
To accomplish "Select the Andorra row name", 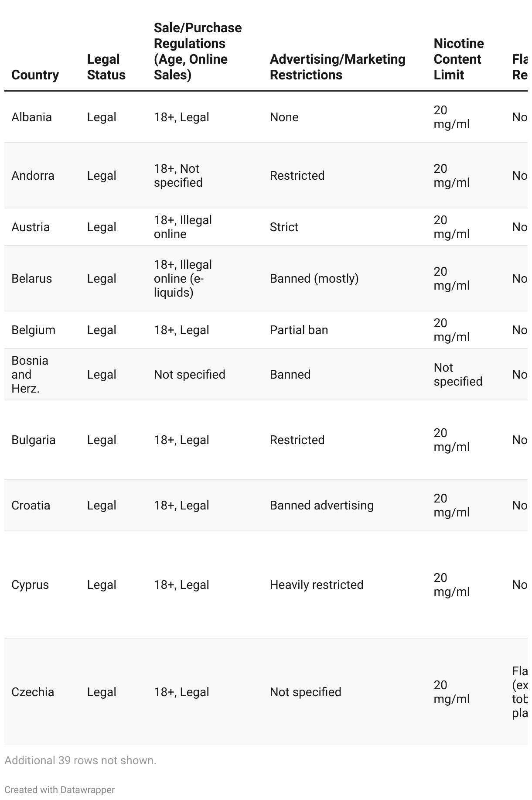I will point(33,176).
